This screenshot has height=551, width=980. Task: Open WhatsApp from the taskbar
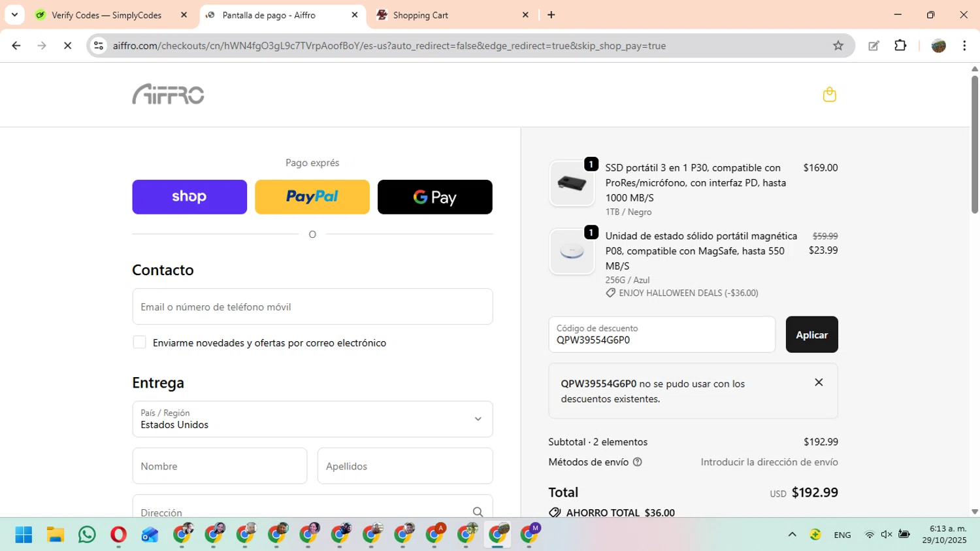(x=87, y=535)
